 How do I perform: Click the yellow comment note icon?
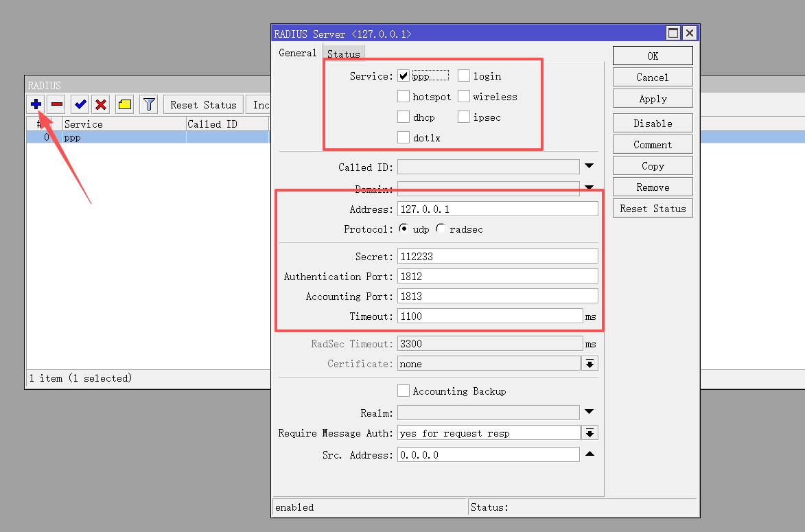[x=125, y=104]
